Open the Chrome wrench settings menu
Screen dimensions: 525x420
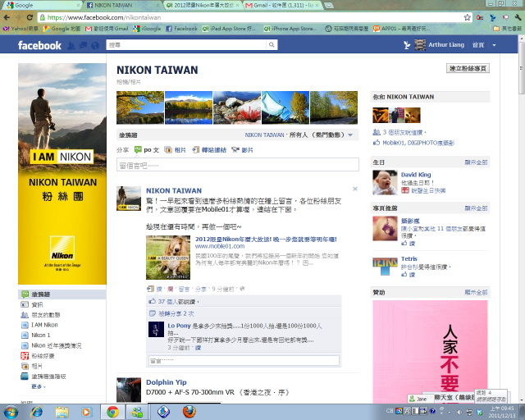click(518, 17)
